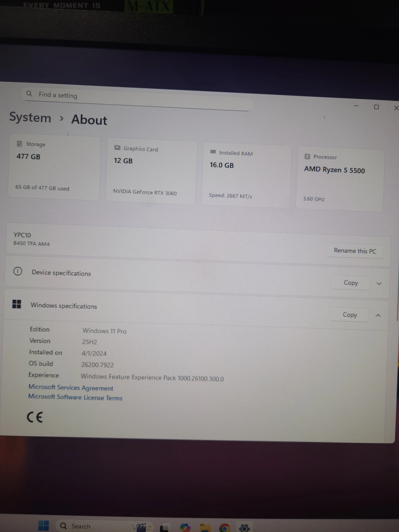Click the Storage card icon
Image resolution: width=399 pixels, height=532 pixels.
click(19, 144)
